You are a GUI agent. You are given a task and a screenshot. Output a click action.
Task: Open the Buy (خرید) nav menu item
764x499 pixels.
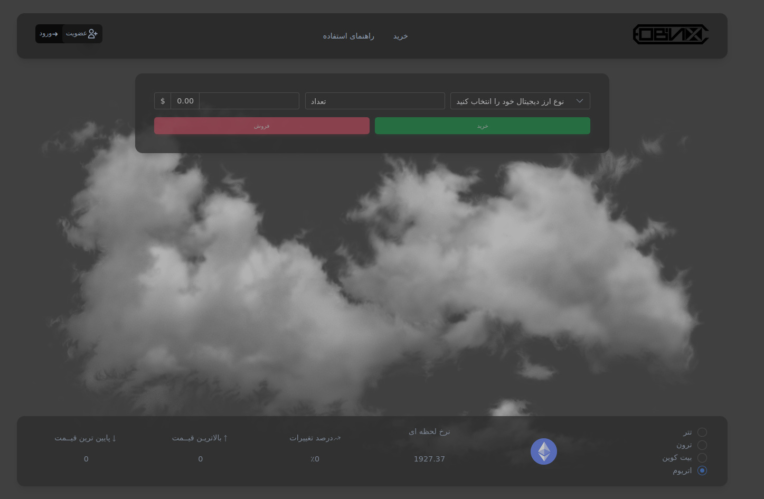[x=400, y=36]
